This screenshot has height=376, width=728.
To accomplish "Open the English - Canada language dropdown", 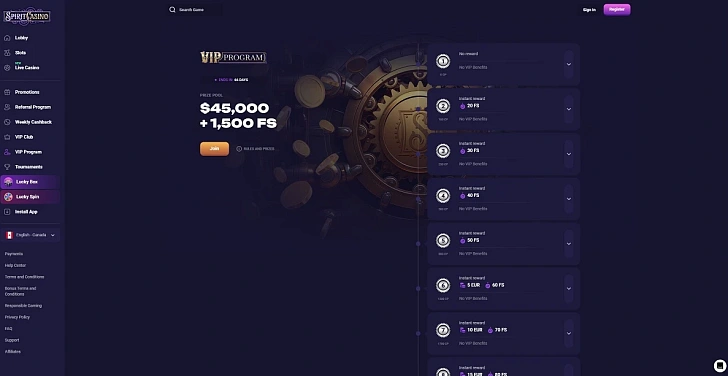I will pyautogui.click(x=30, y=235).
